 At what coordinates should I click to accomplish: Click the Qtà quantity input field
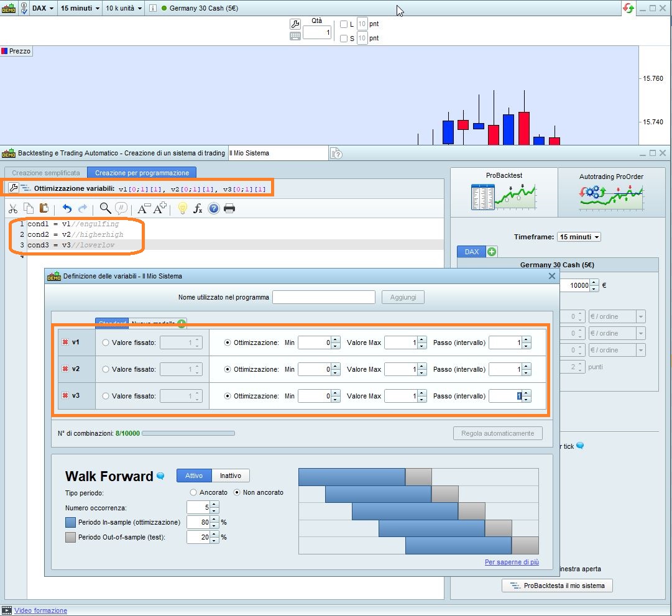317,32
